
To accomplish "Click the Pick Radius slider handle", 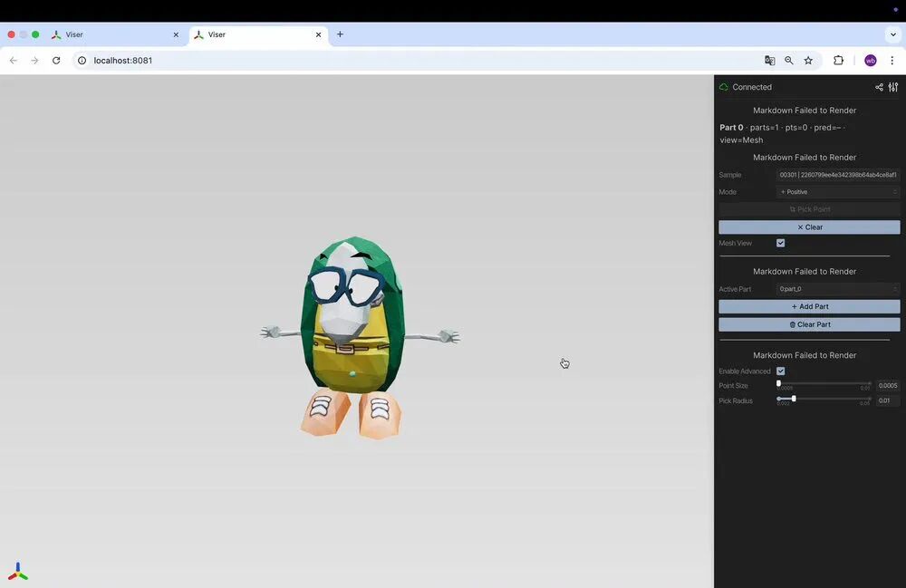I will pos(794,399).
